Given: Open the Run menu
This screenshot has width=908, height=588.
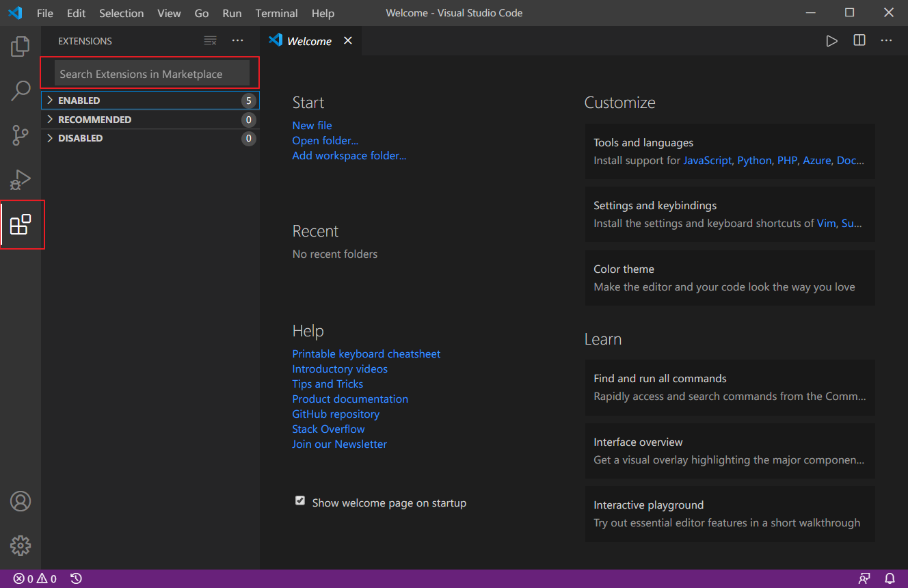Looking at the screenshot, I should click(x=232, y=13).
